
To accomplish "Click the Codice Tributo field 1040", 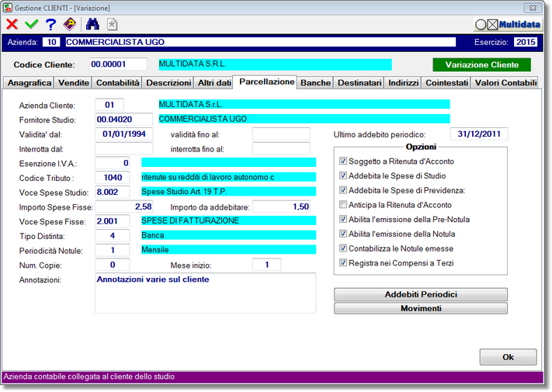I will (113, 177).
